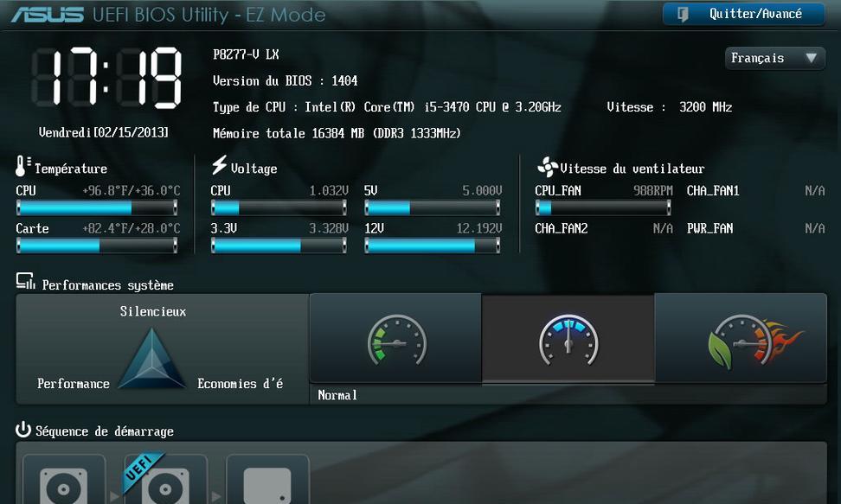Click the CPU temperature value +96.8°F/+36.0°C
Image resolution: width=841 pixels, height=504 pixels.
point(132,191)
